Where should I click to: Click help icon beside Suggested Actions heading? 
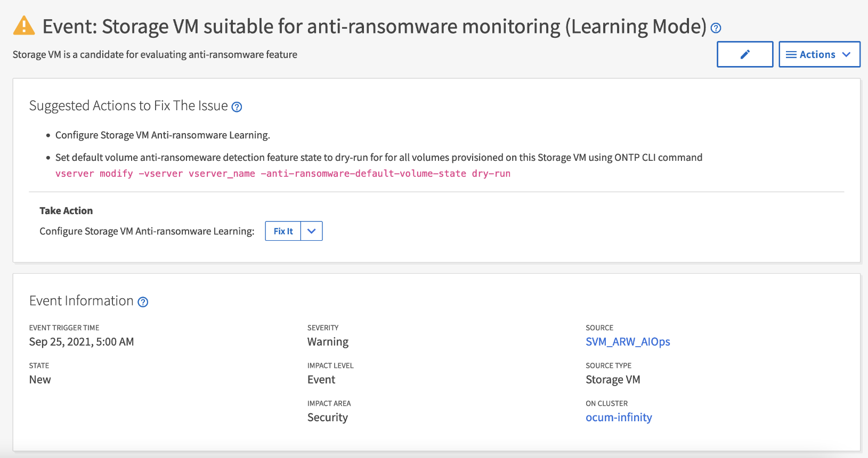237,107
